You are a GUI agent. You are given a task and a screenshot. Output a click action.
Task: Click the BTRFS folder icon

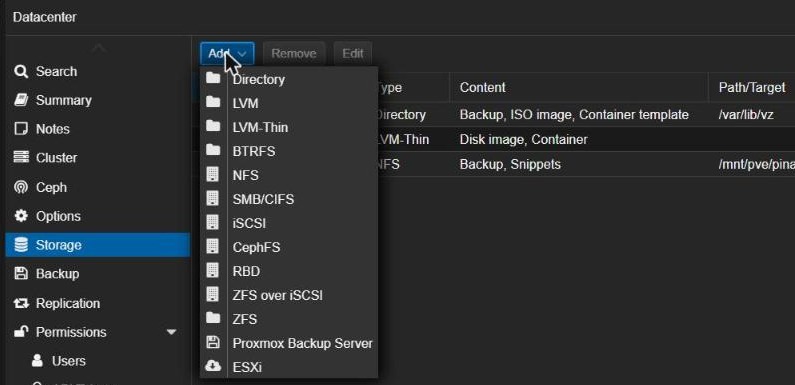(213, 151)
